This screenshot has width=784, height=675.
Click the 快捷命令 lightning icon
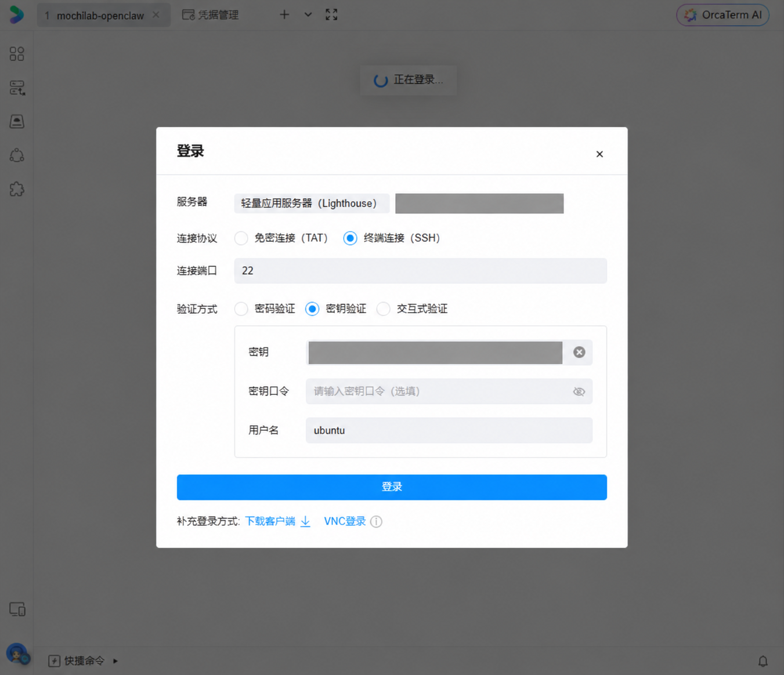[x=54, y=661]
